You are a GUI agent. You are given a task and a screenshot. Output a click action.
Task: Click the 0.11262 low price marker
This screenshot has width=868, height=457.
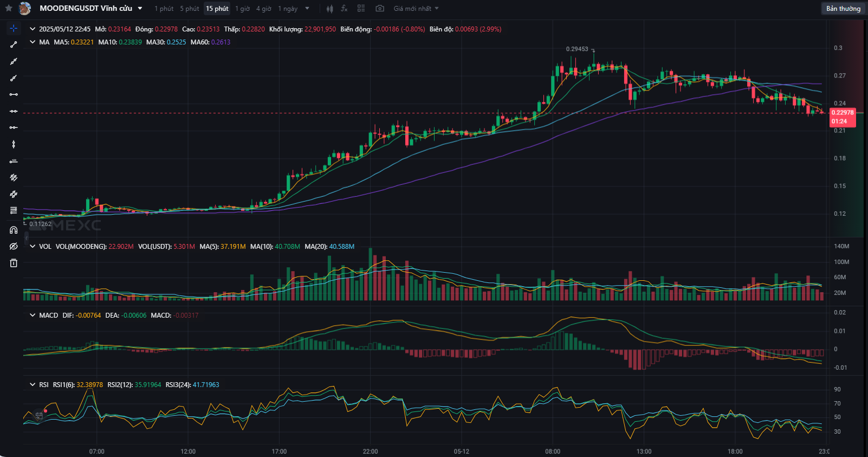(x=41, y=224)
